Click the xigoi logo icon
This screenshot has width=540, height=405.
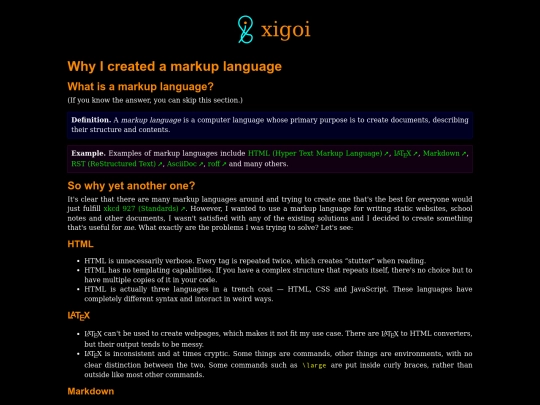(x=245, y=30)
